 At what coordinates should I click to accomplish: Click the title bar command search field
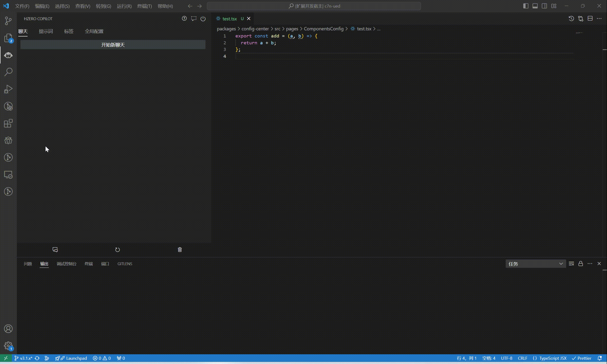coord(314,6)
